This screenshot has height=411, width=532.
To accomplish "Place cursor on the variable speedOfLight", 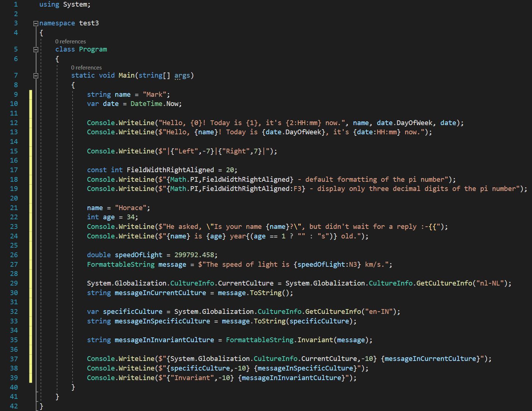I will (x=138, y=255).
